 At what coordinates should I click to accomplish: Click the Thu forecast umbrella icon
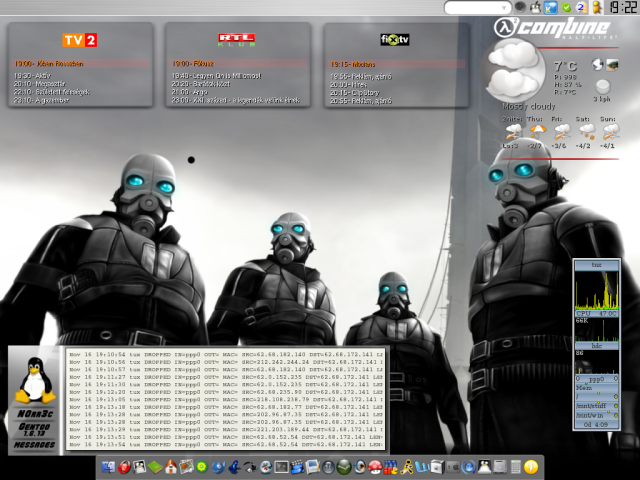[x=537, y=131]
